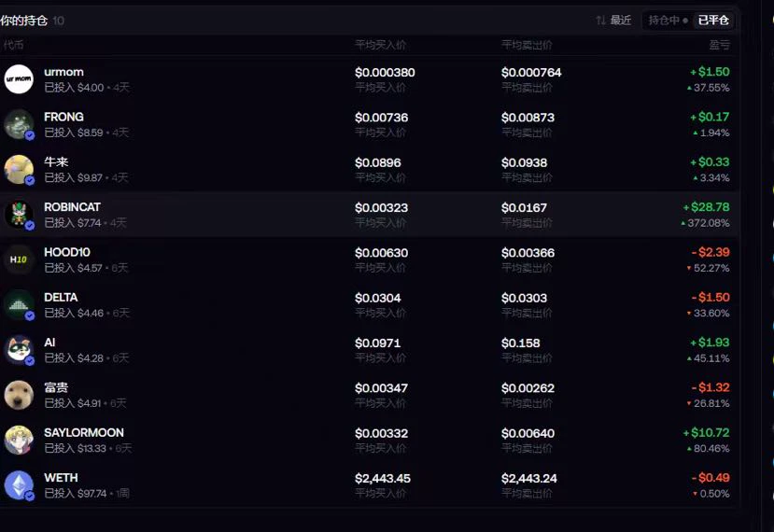The height and width of the screenshot is (532, 774).
Task: Open the 富贵 dog token icon
Action: [19, 395]
